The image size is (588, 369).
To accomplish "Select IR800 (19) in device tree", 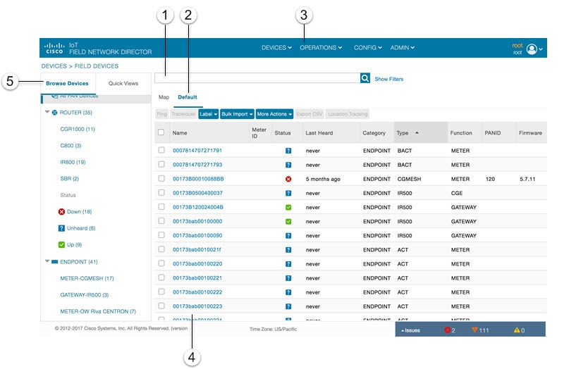I will 73,162.
